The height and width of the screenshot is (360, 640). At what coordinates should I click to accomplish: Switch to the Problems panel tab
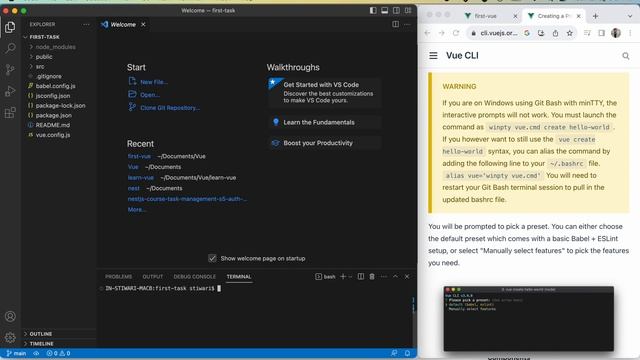click(118, 277)
